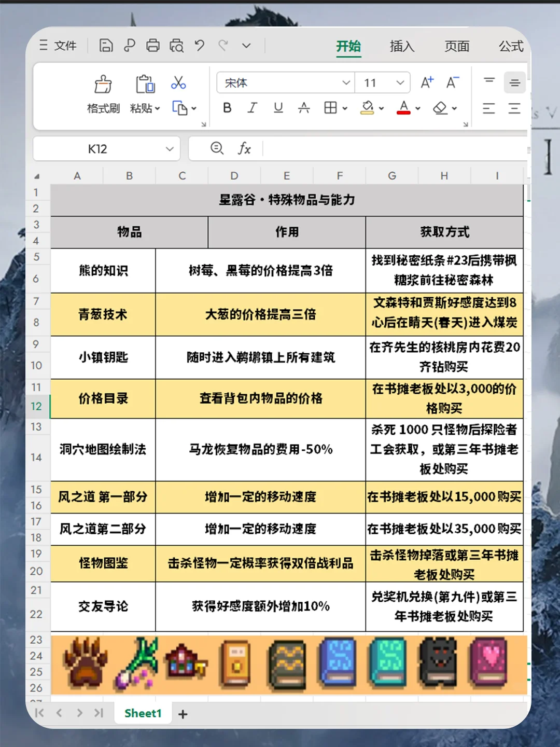Open the clipboard group dialog launcher
This screenshot has height=747, width=560.
(204, 124)
